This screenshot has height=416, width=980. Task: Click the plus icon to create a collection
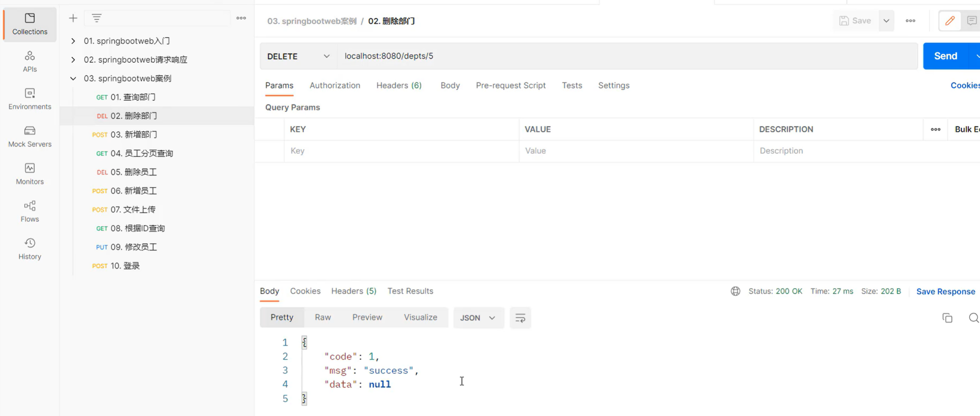pyautogui.click(x=73, y=18)
